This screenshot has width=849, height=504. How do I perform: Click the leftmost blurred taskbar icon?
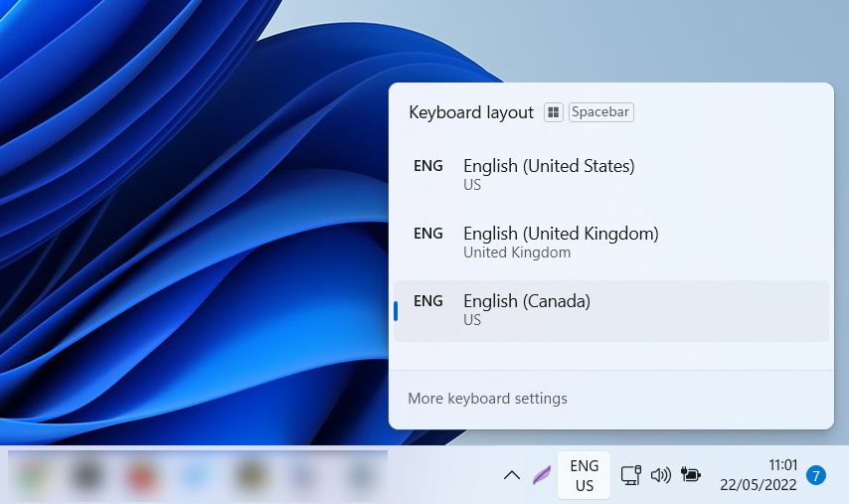pos(36,476)
